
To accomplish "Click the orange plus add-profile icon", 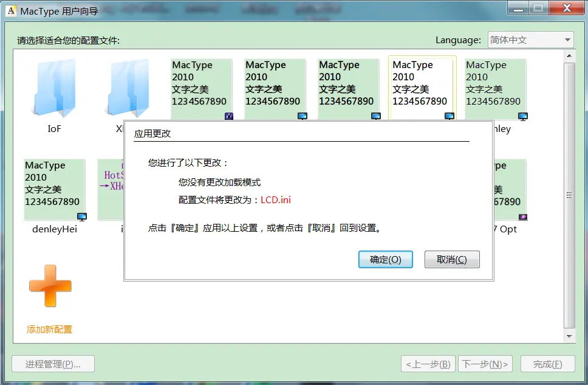I will (x=50, y=286).
